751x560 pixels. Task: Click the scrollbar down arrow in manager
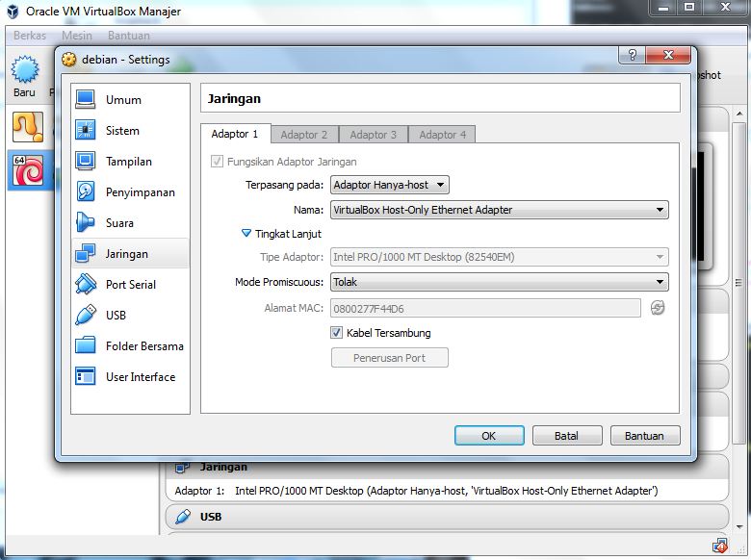739,527
